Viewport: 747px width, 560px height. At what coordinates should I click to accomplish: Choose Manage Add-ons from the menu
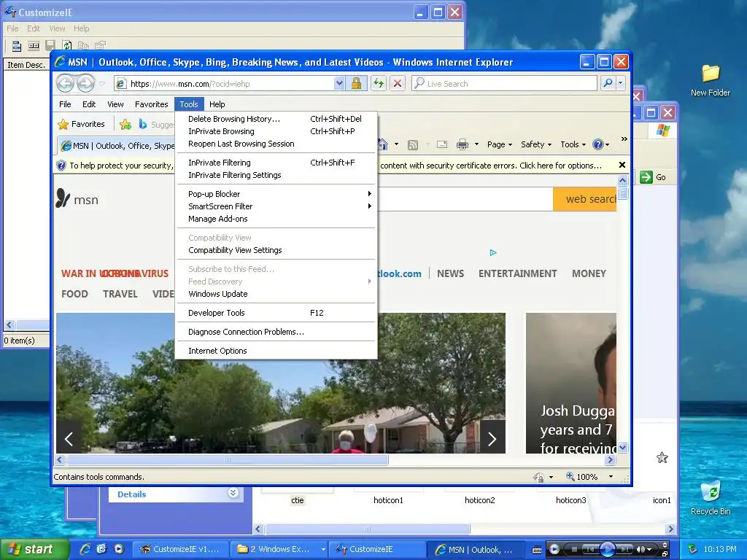click(276, 219)
